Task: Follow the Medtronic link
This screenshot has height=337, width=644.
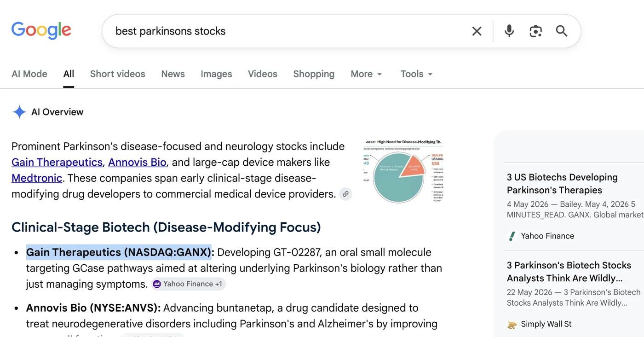Action: (37, 178)
